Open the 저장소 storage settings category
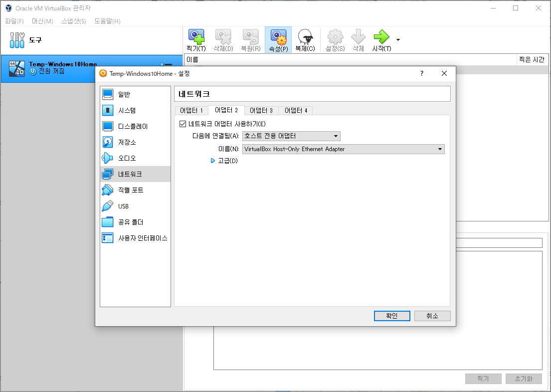 click(135, 142)
